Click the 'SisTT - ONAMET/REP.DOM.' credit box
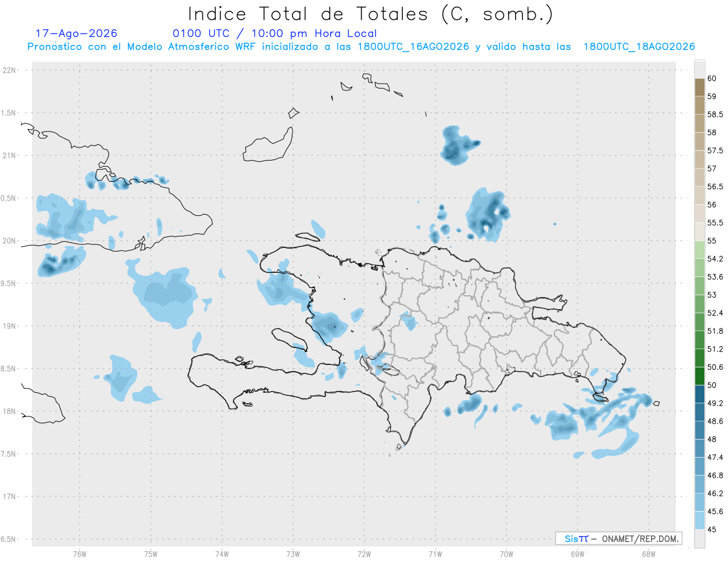728x562 pixels. [x=618, y=538]
